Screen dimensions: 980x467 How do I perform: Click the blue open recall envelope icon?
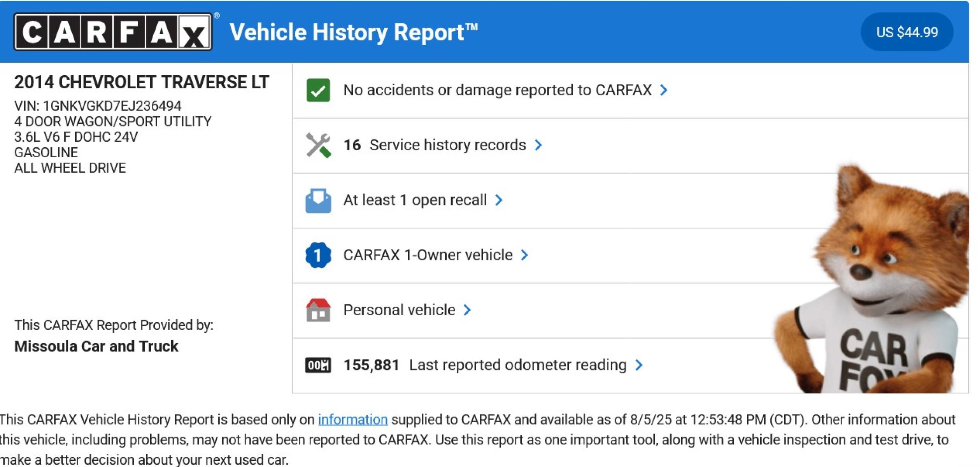[318, 200]
